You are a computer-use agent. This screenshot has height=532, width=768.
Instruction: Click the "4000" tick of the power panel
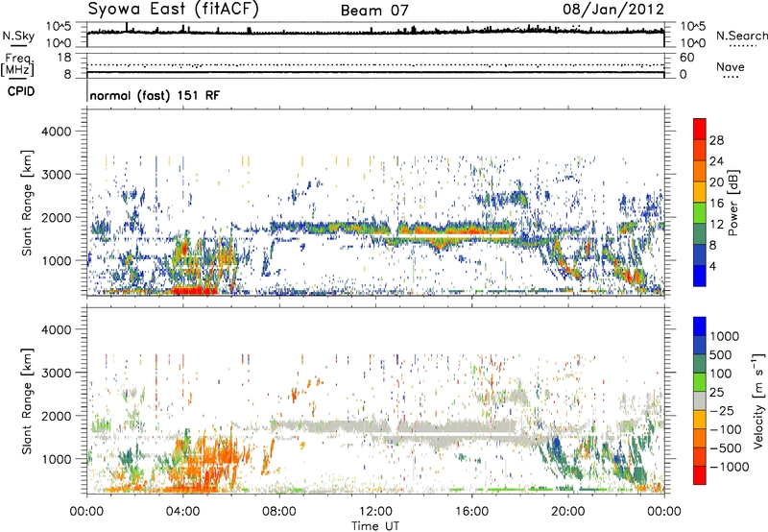point(57,132)
